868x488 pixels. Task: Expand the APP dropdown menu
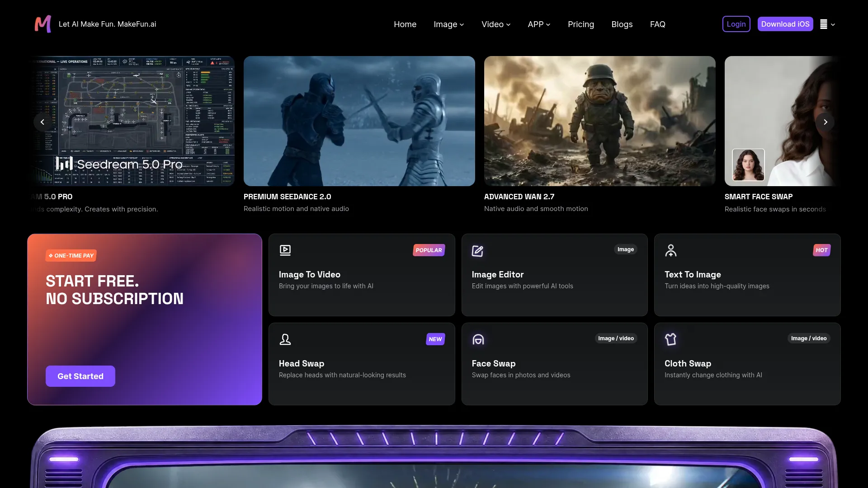point(539,24)
